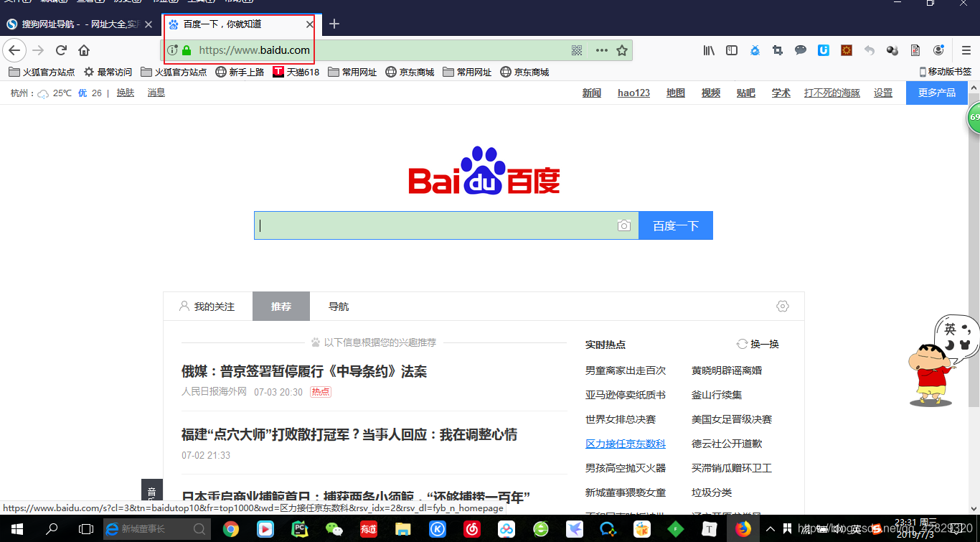Click the 换肤 skin link
980x542 pixels.
coord(126,93)
